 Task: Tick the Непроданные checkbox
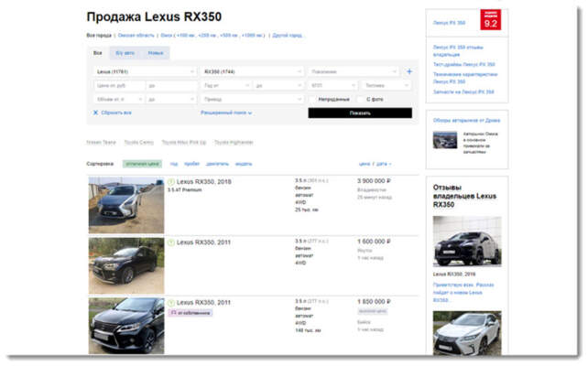click(312, 99)
